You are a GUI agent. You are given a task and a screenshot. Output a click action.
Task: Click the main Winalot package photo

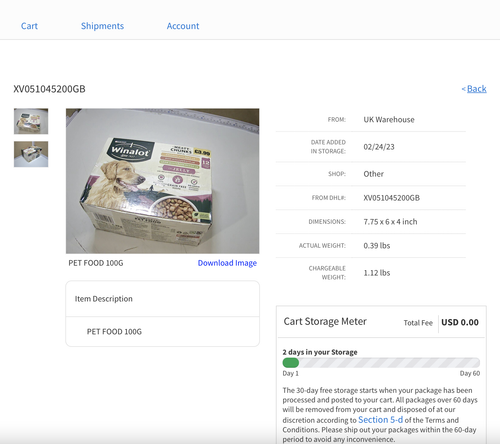pyautogui.click(x=162, y=181)
